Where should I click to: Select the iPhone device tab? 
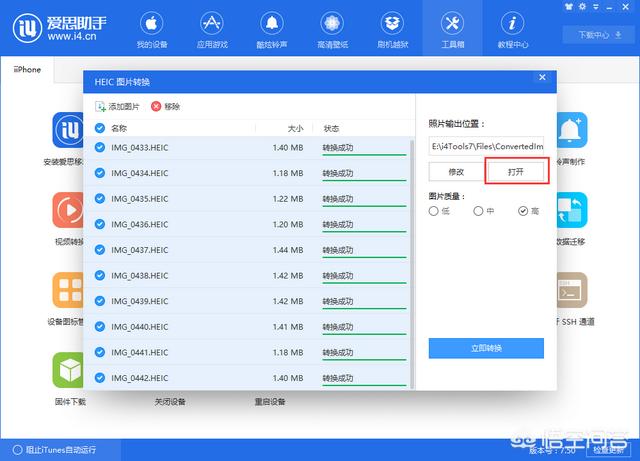point(27,70)
